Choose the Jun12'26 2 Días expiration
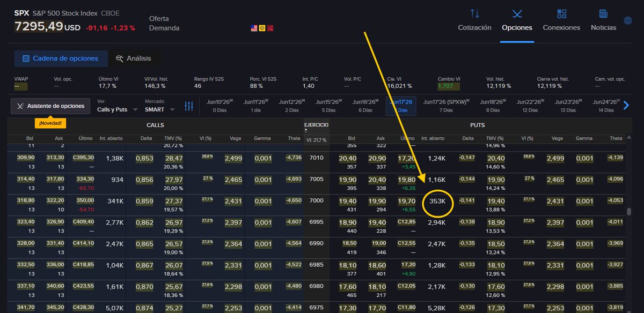 (292, 106)
